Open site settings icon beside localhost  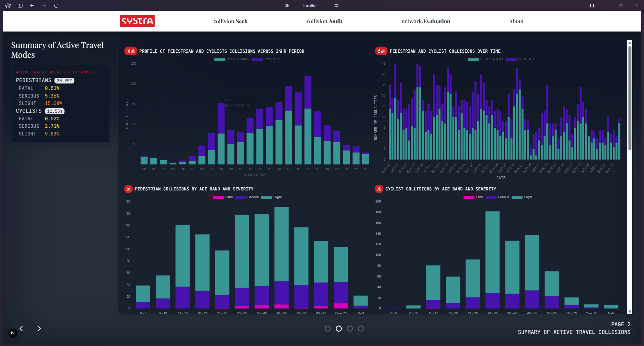click(336, 6)
